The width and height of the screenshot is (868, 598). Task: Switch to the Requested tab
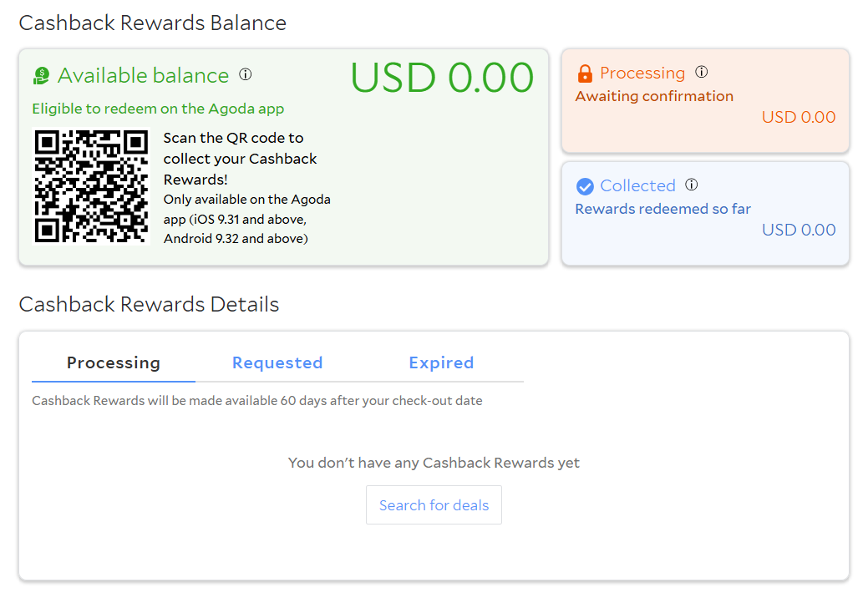tap(277, 362)
